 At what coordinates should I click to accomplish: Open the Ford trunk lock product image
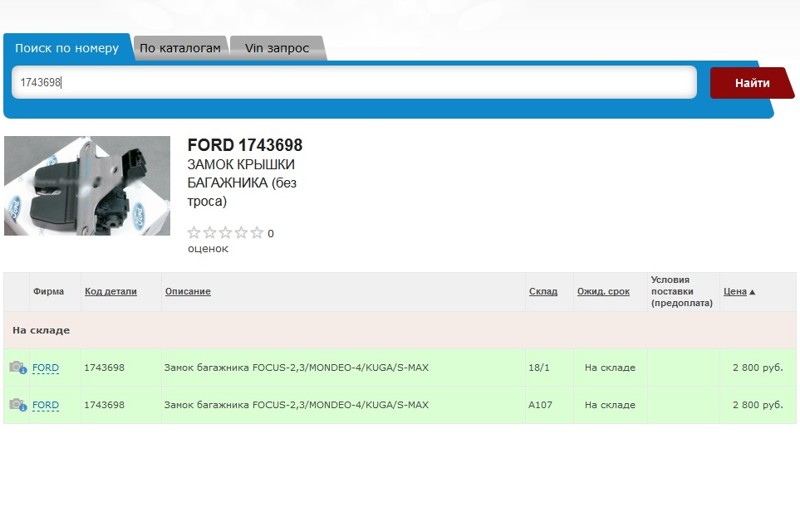pyautogui.click(x=87, y=186)
